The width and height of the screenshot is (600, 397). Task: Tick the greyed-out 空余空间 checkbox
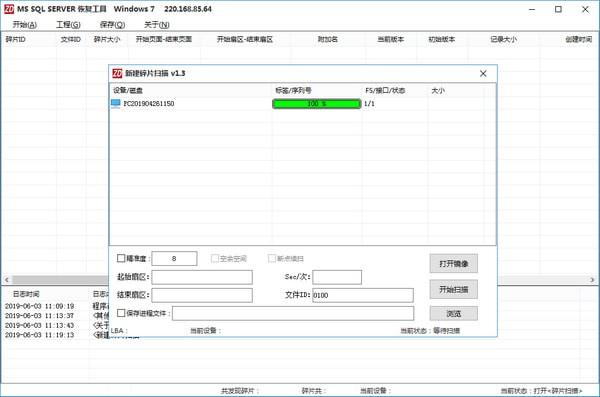215,258
